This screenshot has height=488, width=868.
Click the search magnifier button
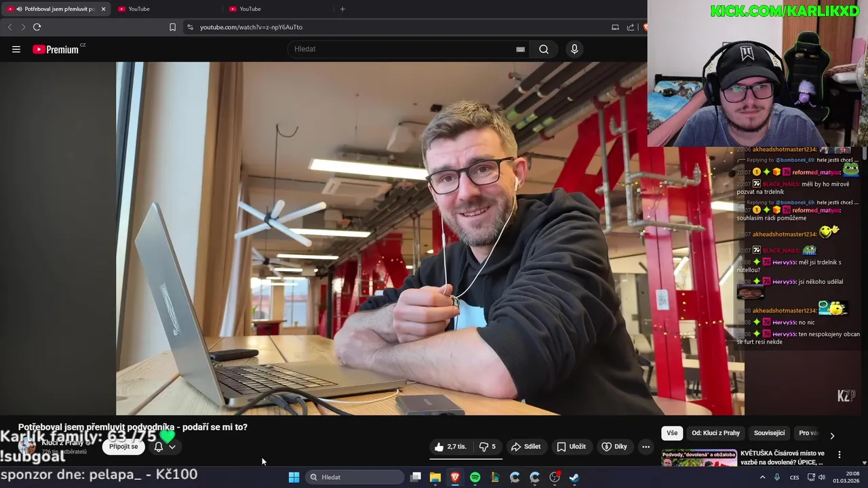544,49
